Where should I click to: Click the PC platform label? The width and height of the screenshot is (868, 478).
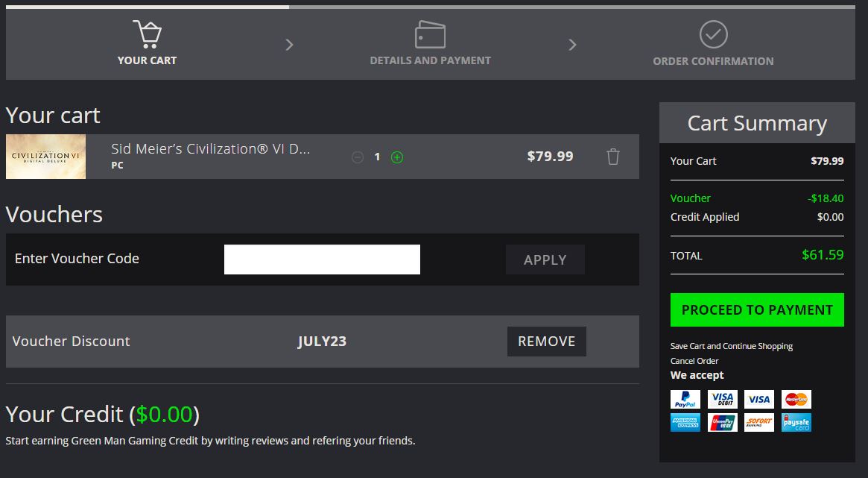click(118, 165)
